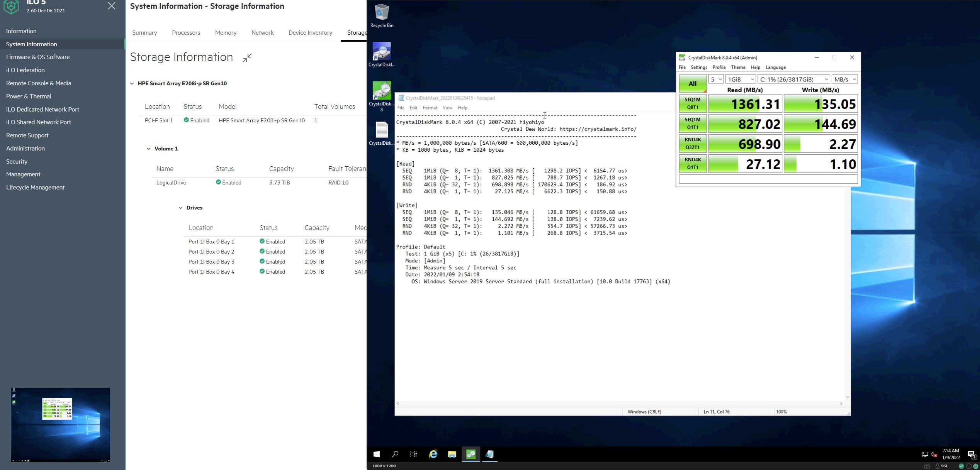The image size is (980, 470).
Task: Click the remote console thumbnail preview
Action: pos(61,425)
